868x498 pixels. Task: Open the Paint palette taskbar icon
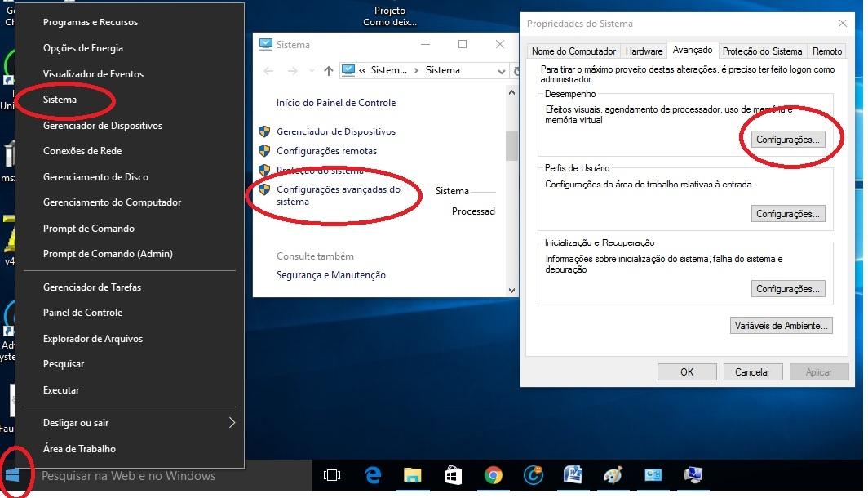coord(613,475)
